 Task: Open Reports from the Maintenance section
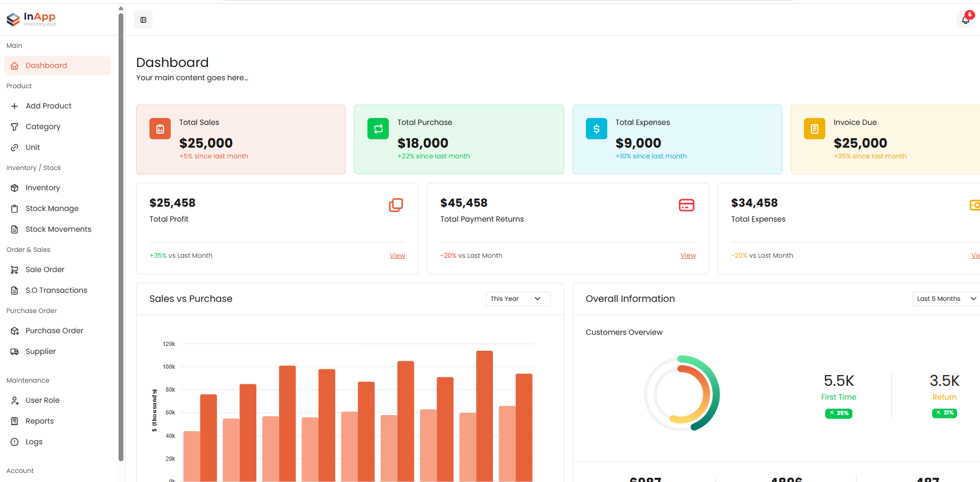pyautogui.click(x=39, y=421)
